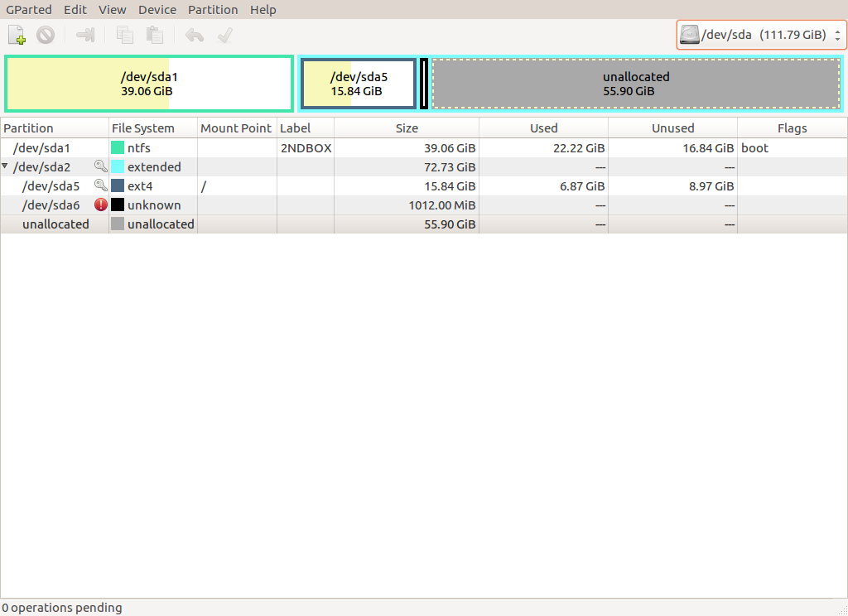Sort by Mount Point column header
Image resolution: width=848 pixels, height=616 pixels.
[238, 128]
